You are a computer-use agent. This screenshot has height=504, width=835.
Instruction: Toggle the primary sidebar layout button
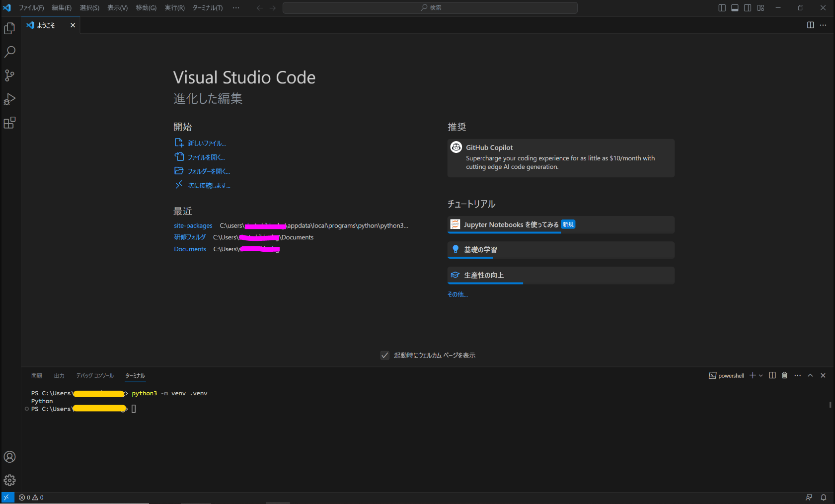722,8
